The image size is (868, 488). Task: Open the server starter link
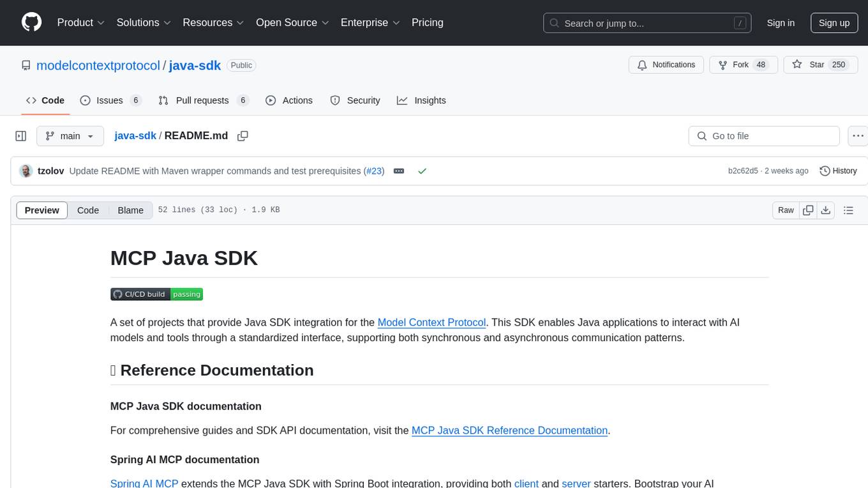point(576,484)
